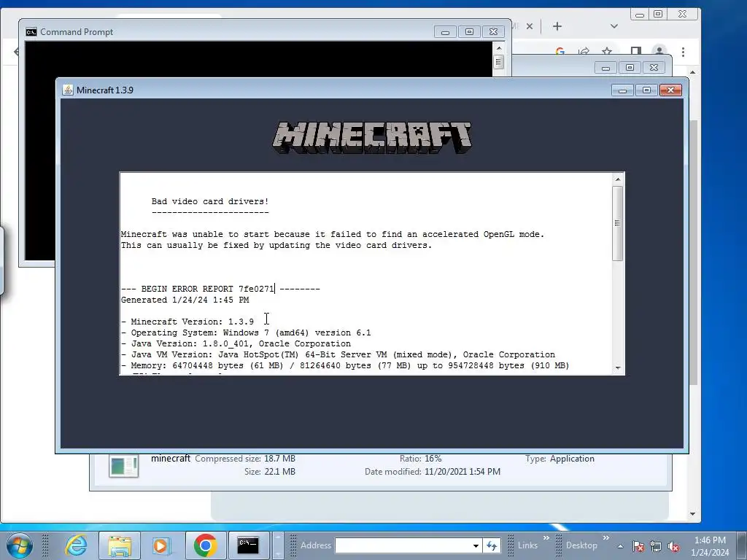The height and width of the screenshot is (560, 747).
Task: Close the current Chrome tab
Action: pos(530,26)
